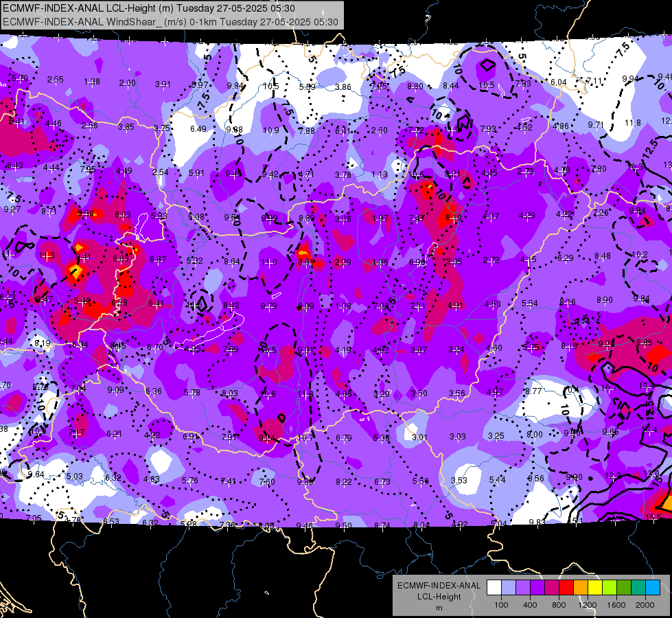Image resolution: width=672 pixels, height=618 pixels.
Task: Click the legend tick label '100'
Action: (x=501, y=605)
